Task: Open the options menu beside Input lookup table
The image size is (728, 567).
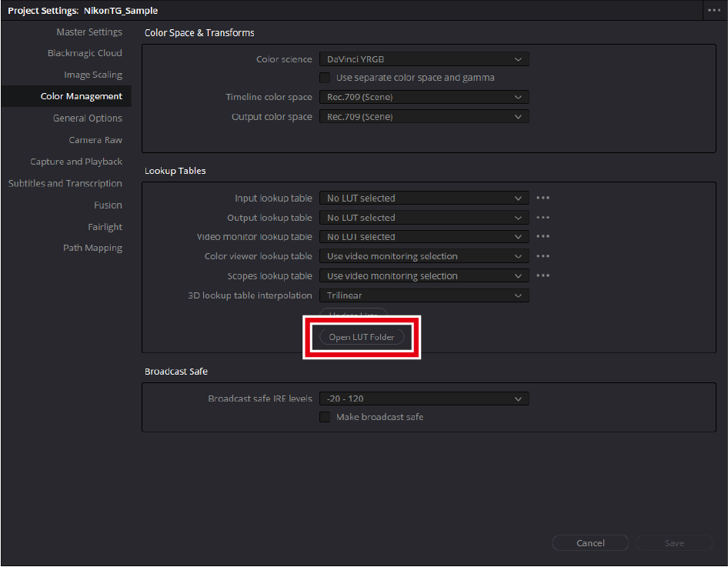Action: click(543, 198)
